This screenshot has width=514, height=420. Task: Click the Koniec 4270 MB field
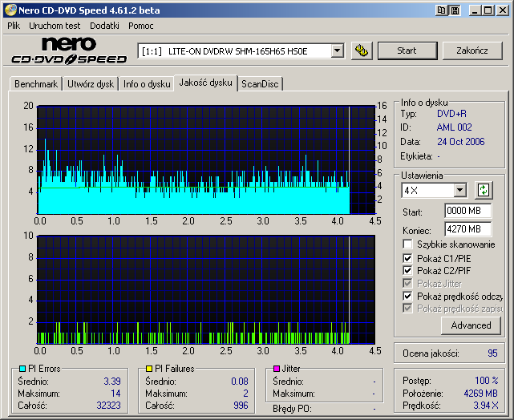(x=468, y=229)
